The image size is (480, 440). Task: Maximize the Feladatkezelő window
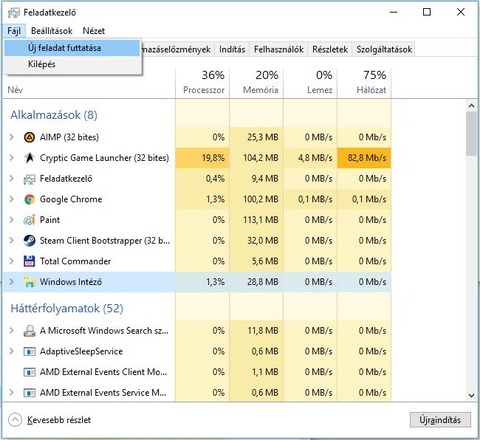coord(427,12)
